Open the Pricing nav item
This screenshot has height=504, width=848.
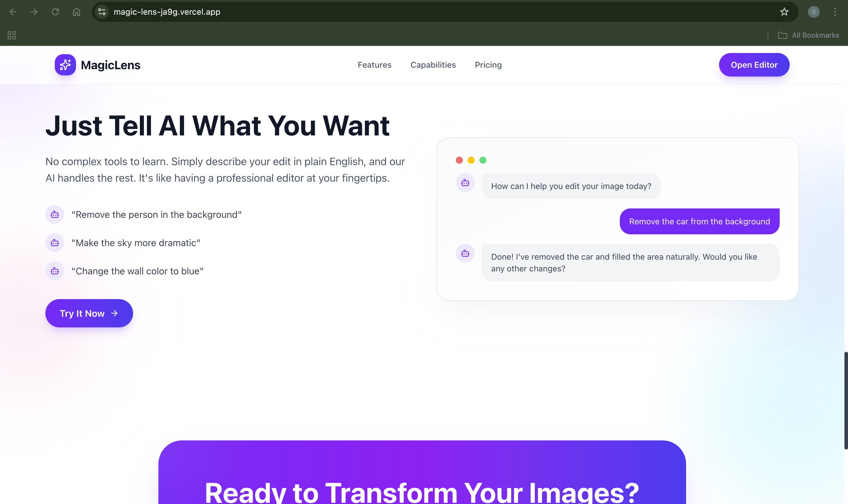tap(488, 65)
